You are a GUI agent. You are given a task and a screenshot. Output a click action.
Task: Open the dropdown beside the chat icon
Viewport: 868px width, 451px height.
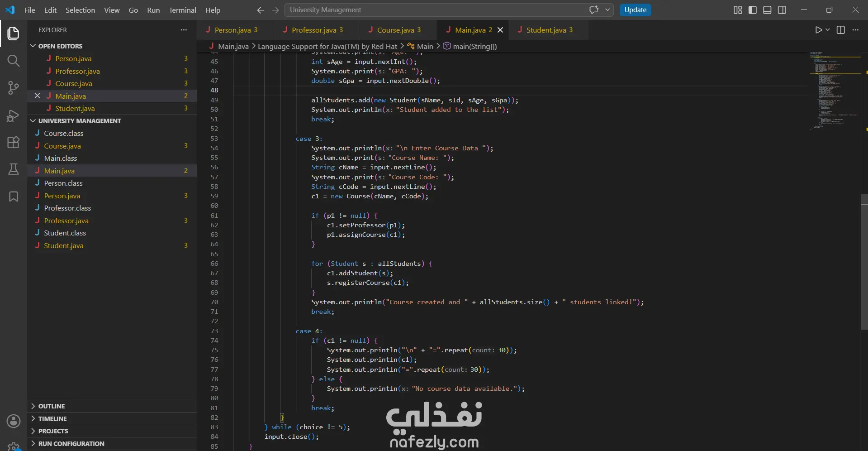coord(607,10)
